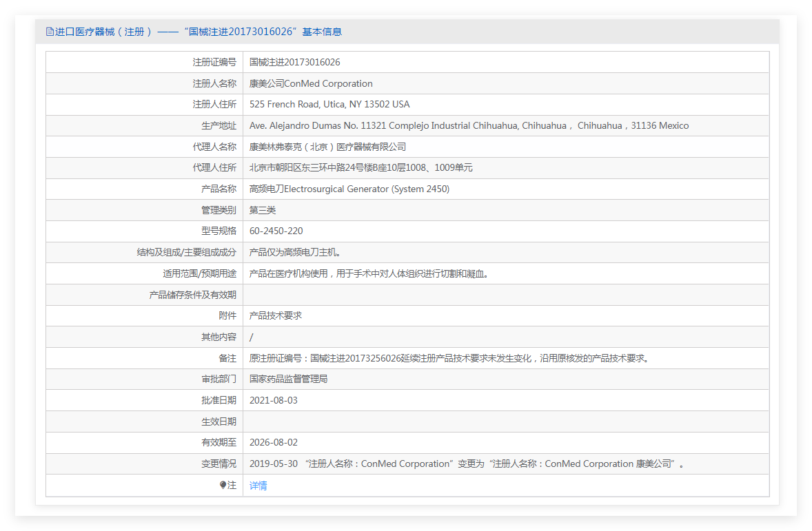812x531 pixels.
Task: Click the 附件 label
Action: pyautogui.click(x=227, y=315)
